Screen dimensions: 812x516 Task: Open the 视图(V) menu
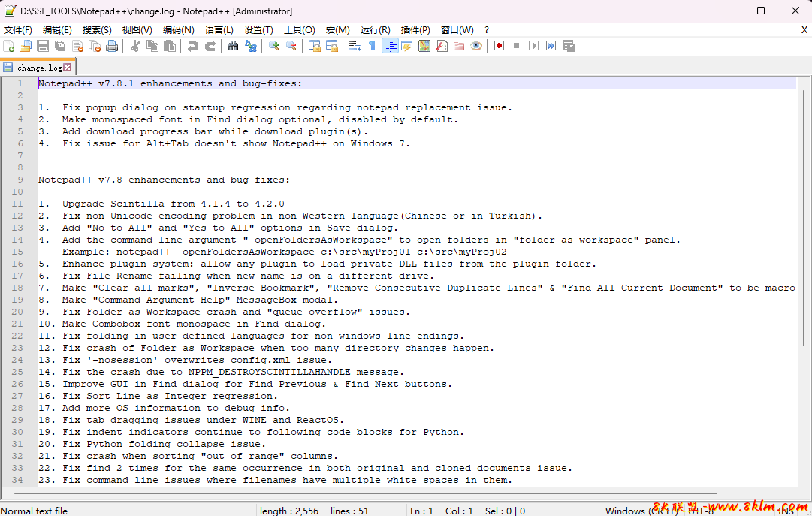[x=137, y=30]
